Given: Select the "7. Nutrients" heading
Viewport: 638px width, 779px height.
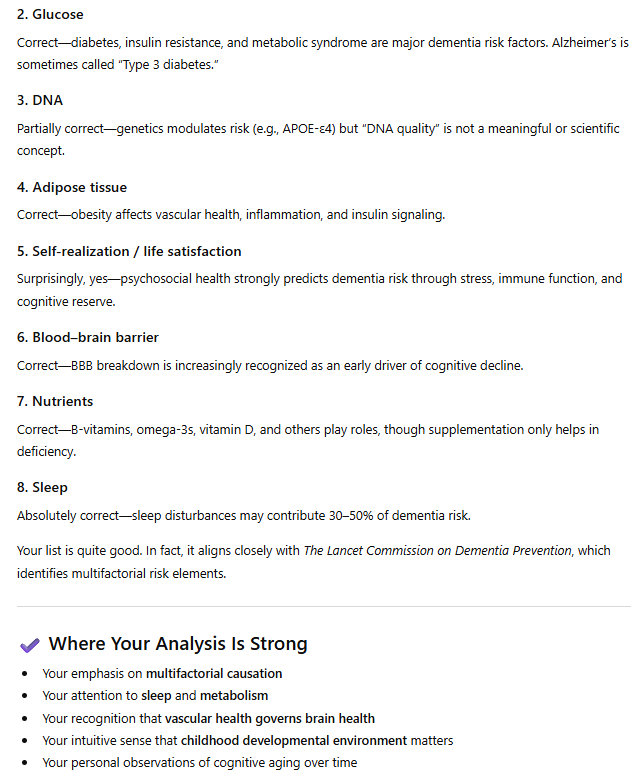Looking at the screenshot, I should 55,401.
